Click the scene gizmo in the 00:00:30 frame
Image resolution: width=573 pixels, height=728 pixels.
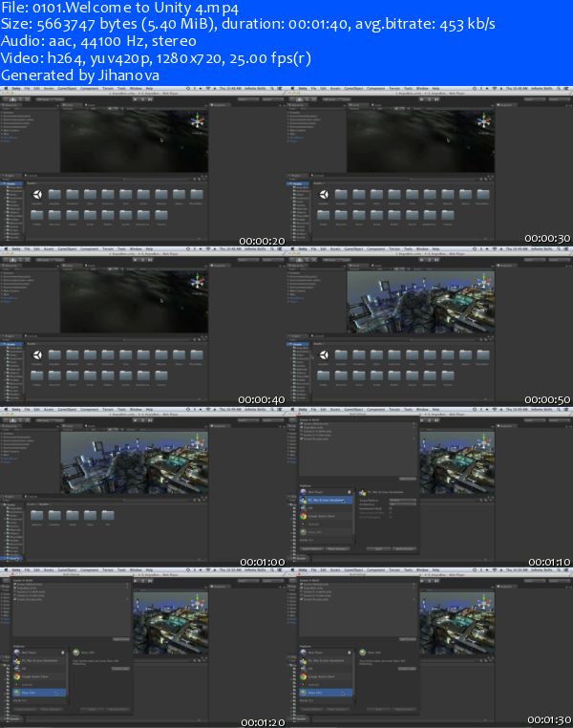pos(484,121)
